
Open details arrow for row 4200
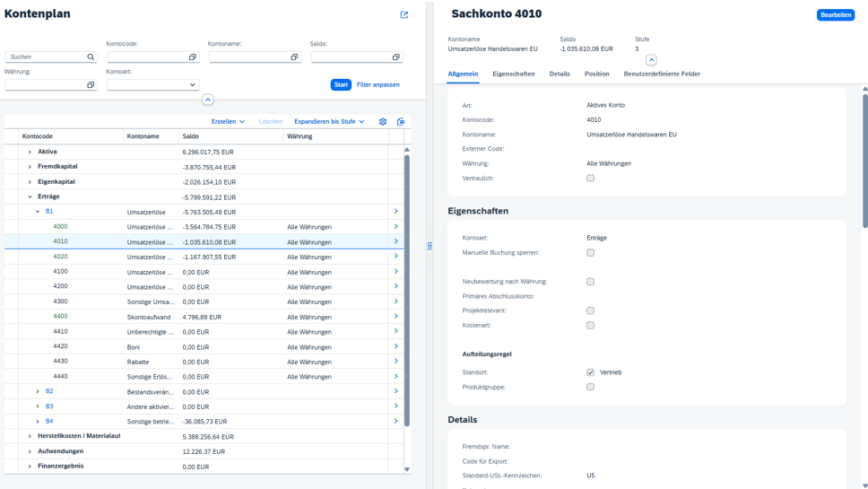(395, 286)
